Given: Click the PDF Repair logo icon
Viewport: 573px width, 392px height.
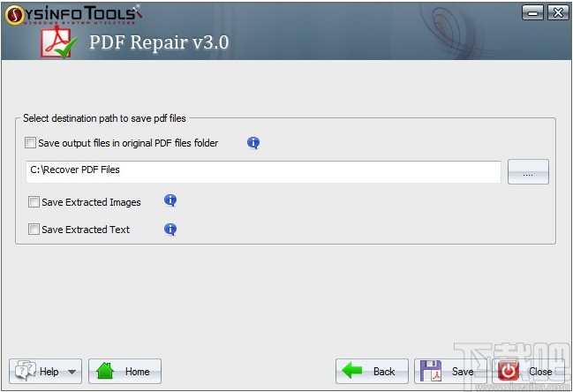Looking at the screenshot, I should pyautogui.click(x=58, y=42).
